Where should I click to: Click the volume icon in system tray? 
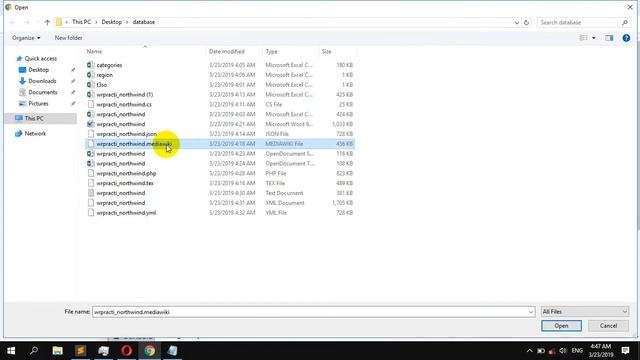pyautogui.click(x=563, y=351)
